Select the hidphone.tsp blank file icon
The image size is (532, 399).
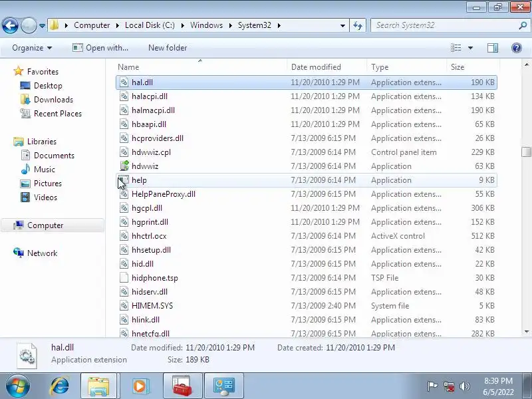[124, 277]
